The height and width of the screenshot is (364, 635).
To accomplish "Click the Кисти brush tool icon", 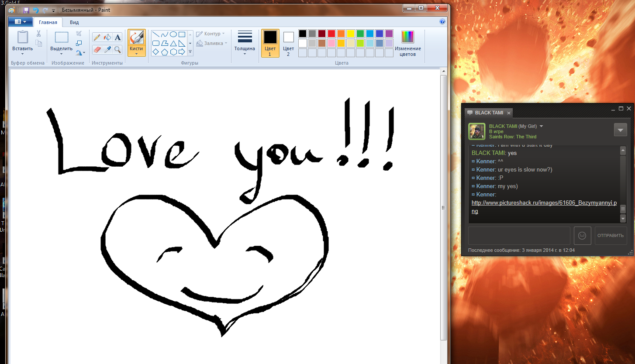I will 137,38.
